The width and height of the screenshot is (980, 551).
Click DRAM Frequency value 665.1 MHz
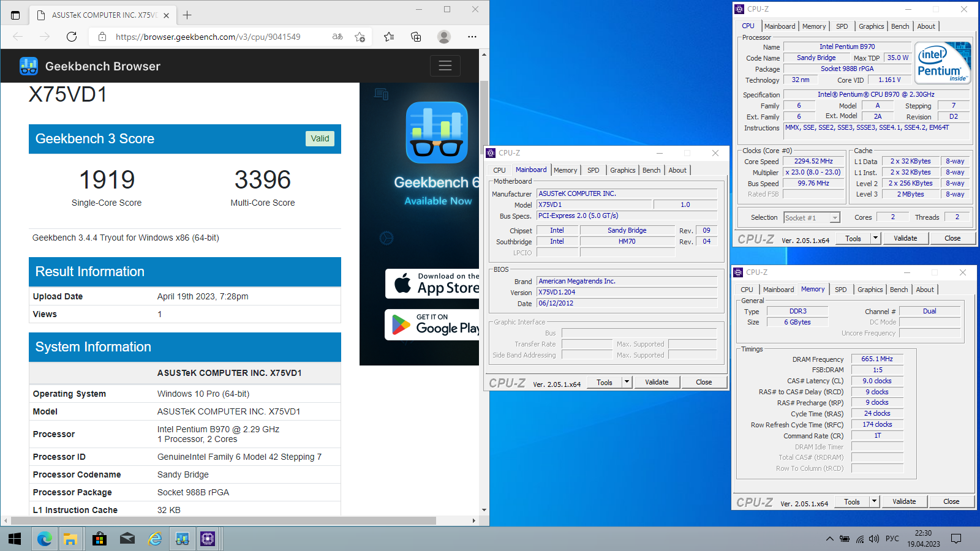(x=877, y=359)
